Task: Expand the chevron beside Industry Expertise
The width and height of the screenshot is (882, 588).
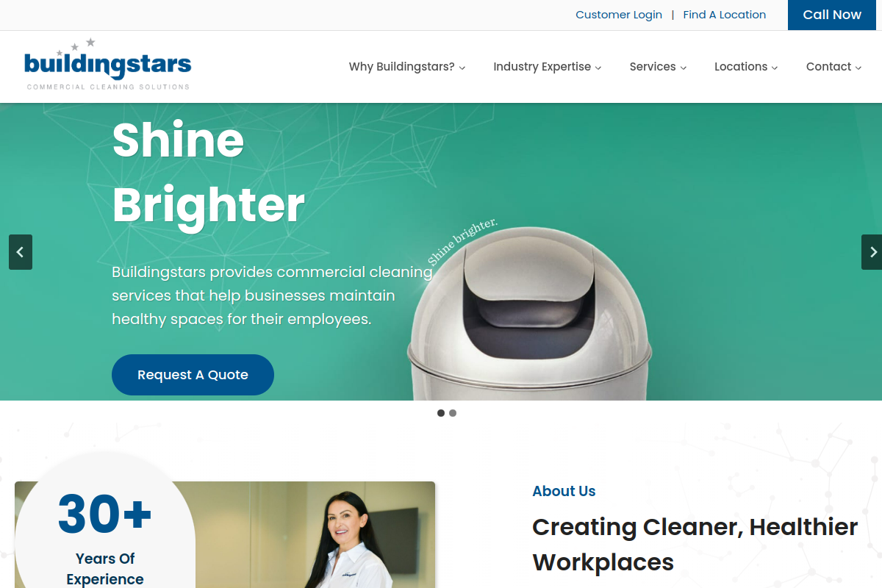Action: pyautogui.click(x=598, y=68)
